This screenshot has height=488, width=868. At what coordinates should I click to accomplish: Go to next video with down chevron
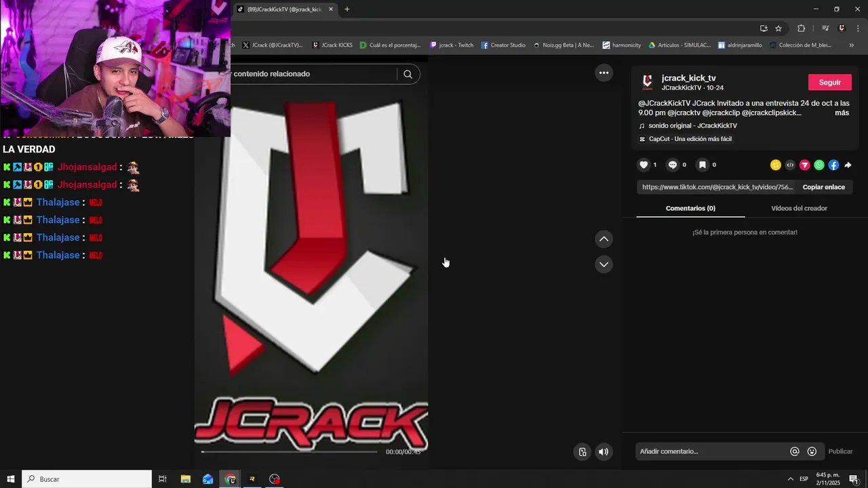pyautogui.click(x=604, y=264)
